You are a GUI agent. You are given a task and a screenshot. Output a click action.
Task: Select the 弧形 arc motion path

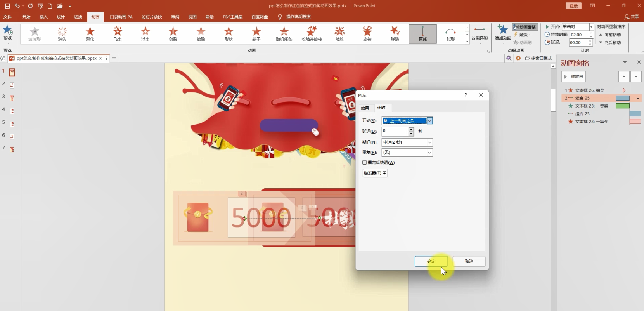(x=450, y=34)
